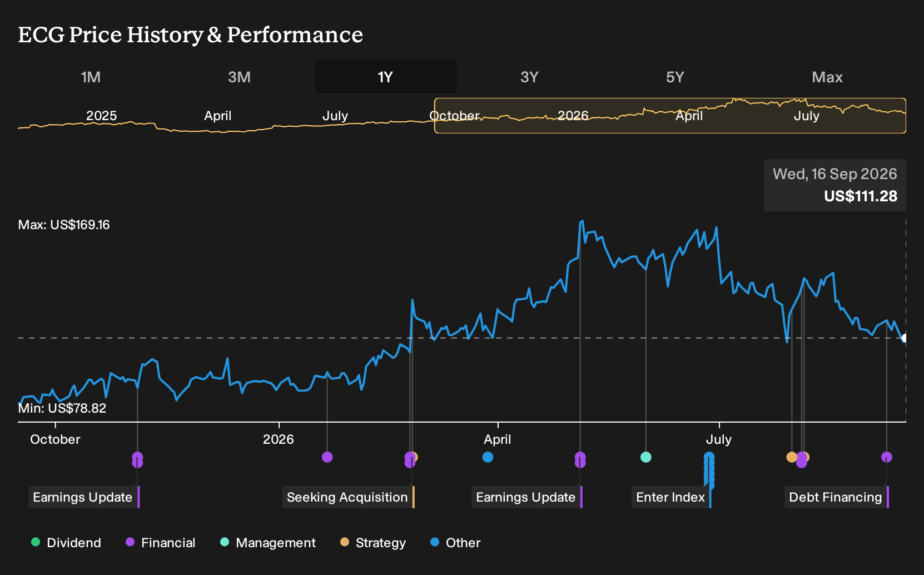
Task: Select the 1Y time range tab
Action: pyautogui.click(x=386, y=77)
